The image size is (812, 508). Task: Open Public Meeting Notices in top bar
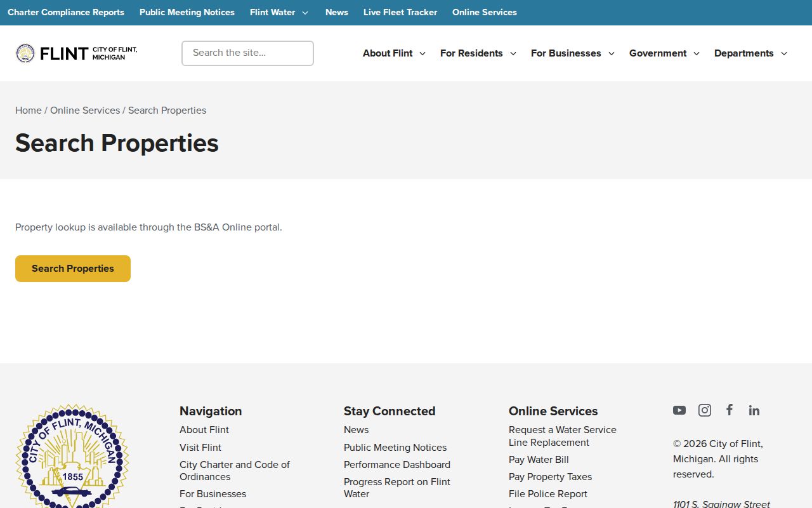187,12
